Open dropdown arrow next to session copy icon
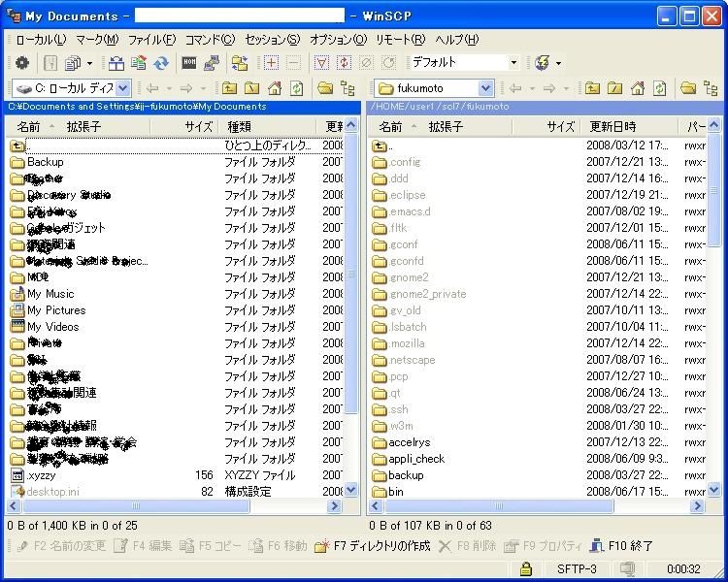The image size is (728, 582). click(89, 63)
